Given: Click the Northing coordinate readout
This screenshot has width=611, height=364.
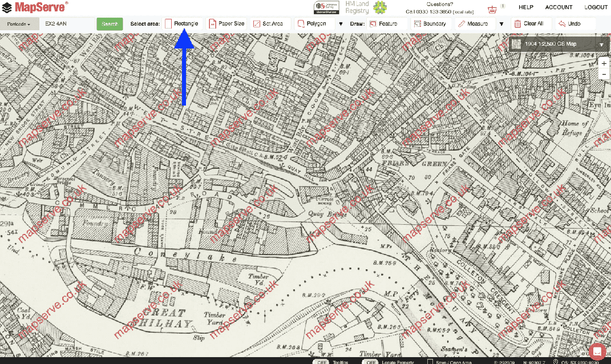Looking at the screenshot, I should coord(534,362).
